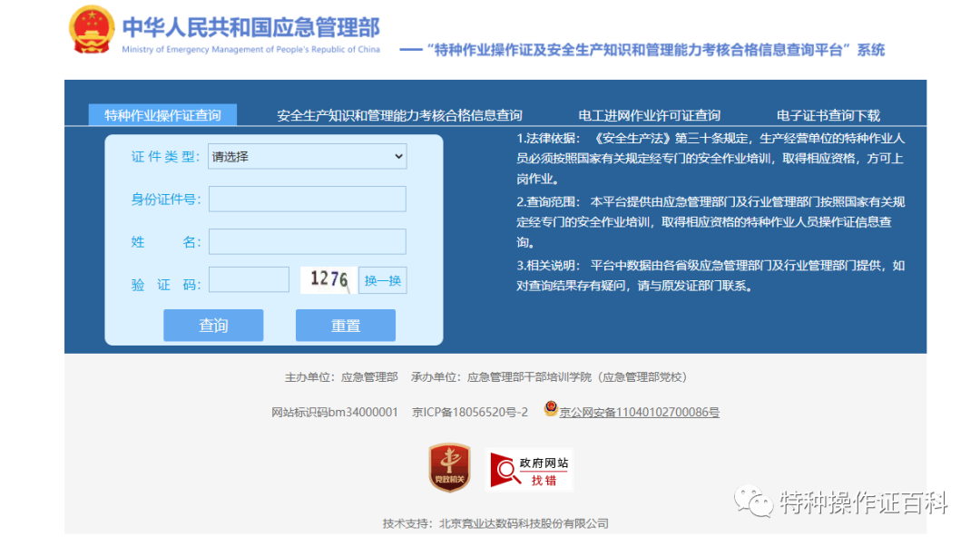Switch to 特种作业操作证查询 tab
The image size is (980, 546).
162,115
